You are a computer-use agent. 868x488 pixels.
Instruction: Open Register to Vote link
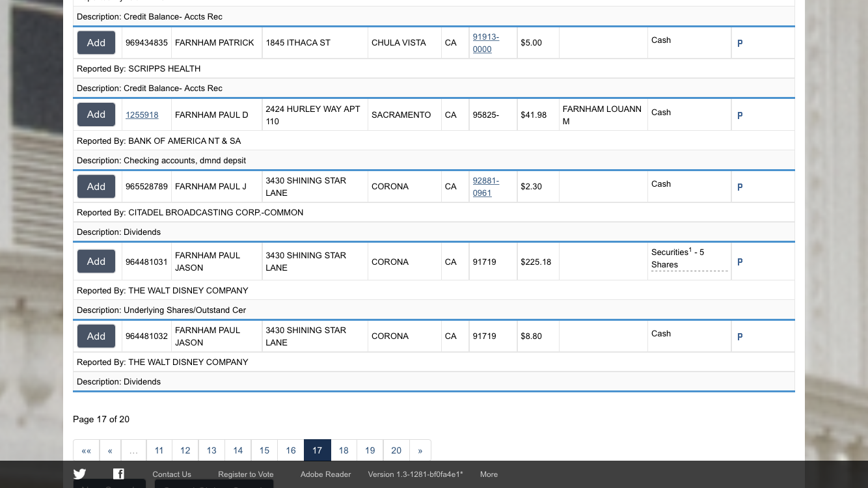(x=246, y=474)
